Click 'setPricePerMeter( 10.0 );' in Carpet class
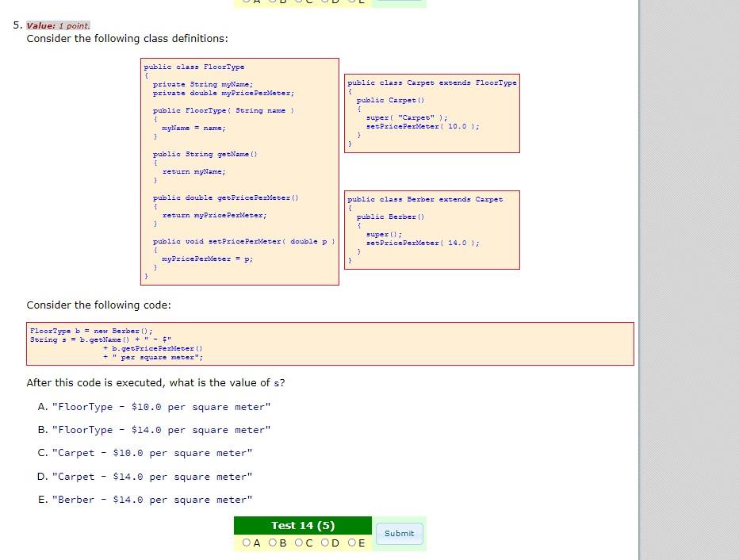Viewport: 739px width, 560px height. point(423,126)
